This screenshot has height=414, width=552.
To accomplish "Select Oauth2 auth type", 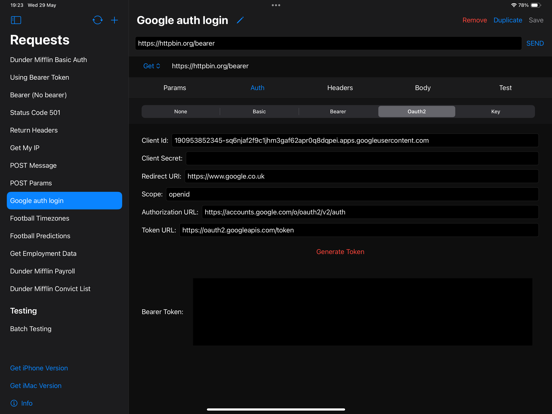I will point(416,112).
